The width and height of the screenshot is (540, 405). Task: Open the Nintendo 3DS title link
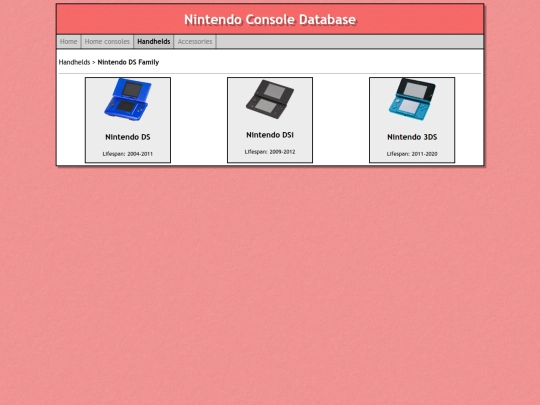coord(412,137)
